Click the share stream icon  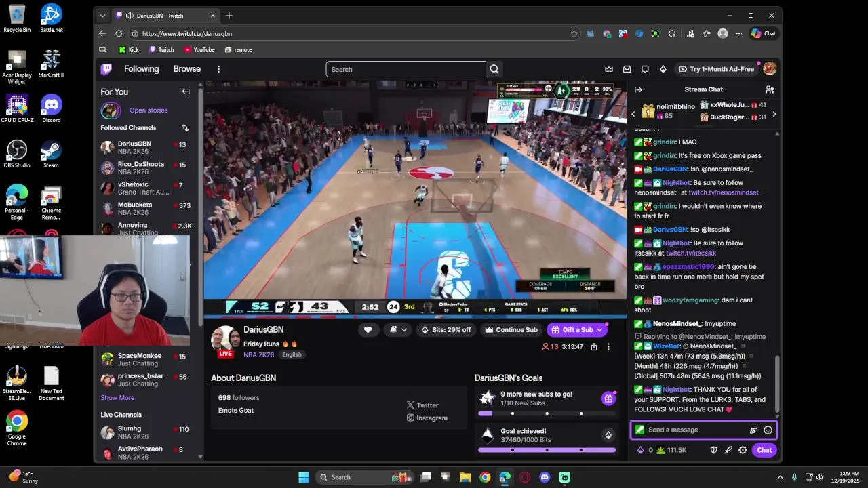[594, 346]
